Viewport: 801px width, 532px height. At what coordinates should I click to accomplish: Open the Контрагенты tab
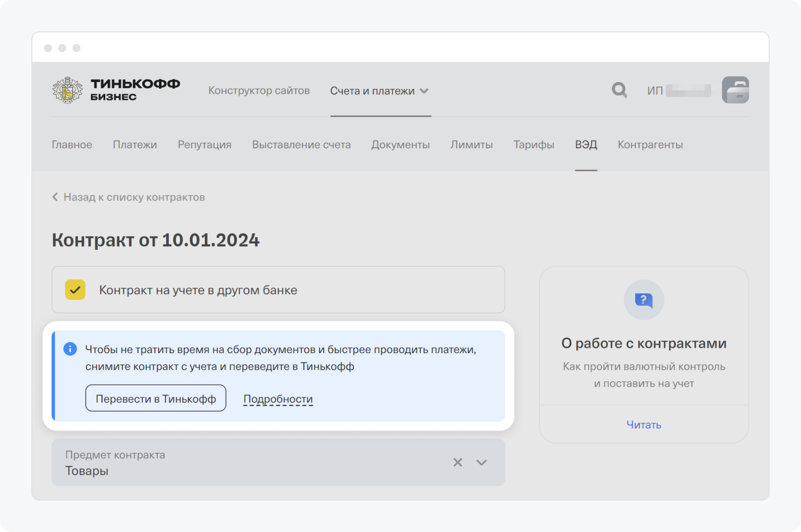(650, 145)
